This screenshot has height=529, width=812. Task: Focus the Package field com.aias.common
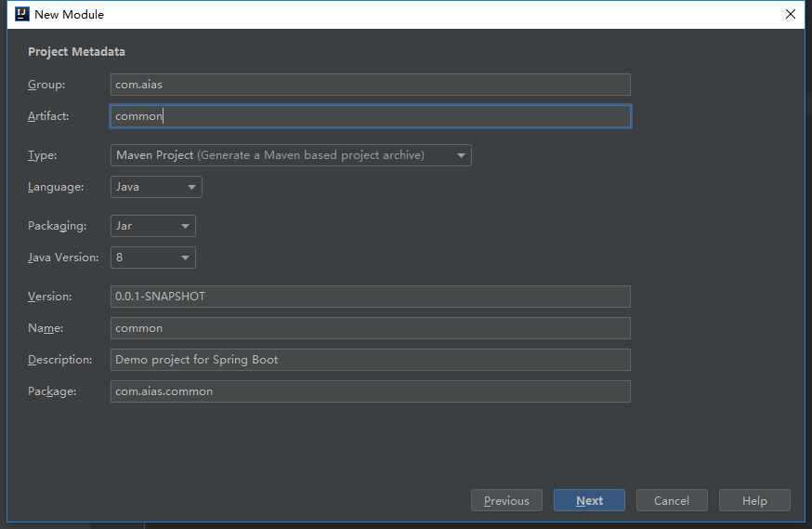(370, 391)
